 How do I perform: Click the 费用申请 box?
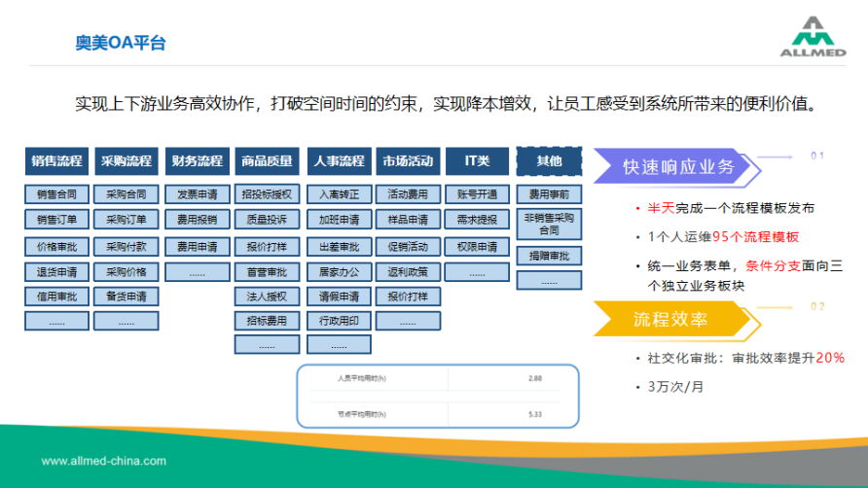[x=198, y=247]
